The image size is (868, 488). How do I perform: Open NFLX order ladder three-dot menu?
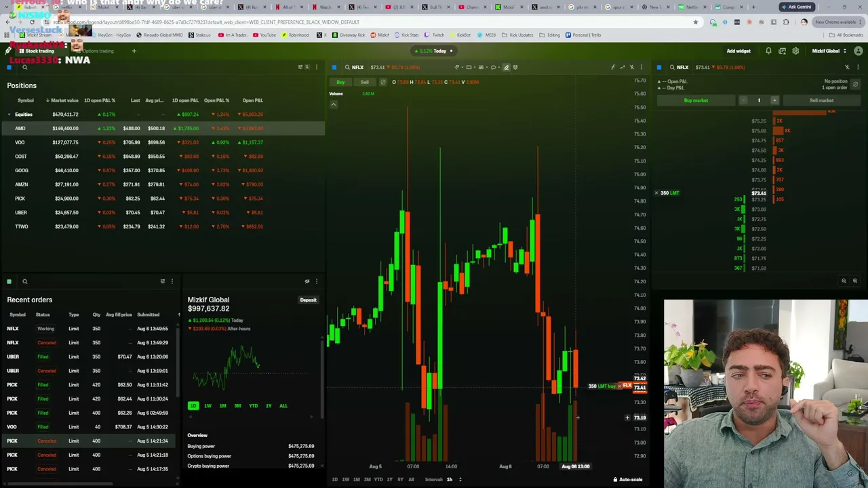point(858,67)
